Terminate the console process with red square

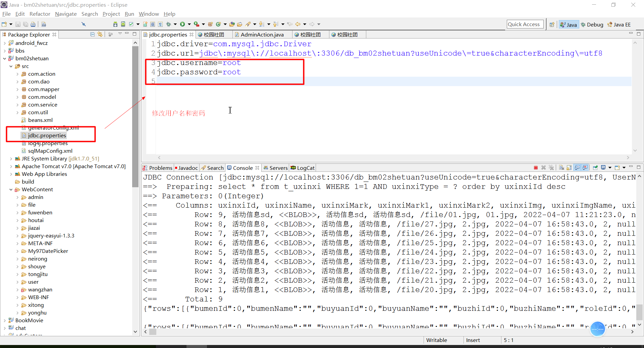tap(536, 167)
